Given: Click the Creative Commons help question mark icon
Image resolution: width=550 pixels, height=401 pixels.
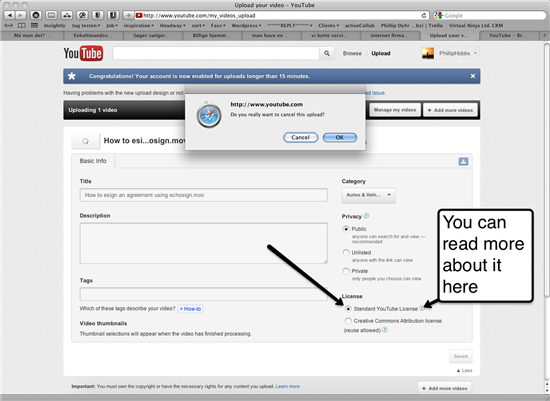Looking at the screenshot, I should (385, 330).
